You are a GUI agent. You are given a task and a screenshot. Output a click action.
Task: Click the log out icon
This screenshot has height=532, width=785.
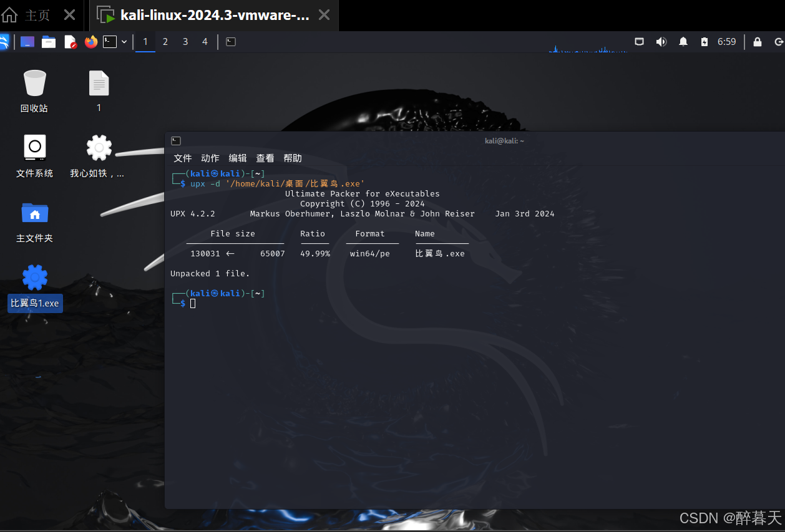pyautogui.click(x=779, y=42)
